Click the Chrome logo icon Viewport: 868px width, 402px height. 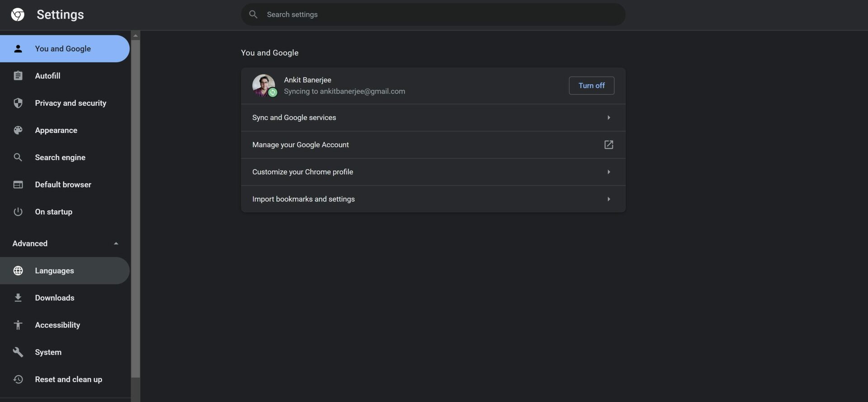[x=18, y=14]
